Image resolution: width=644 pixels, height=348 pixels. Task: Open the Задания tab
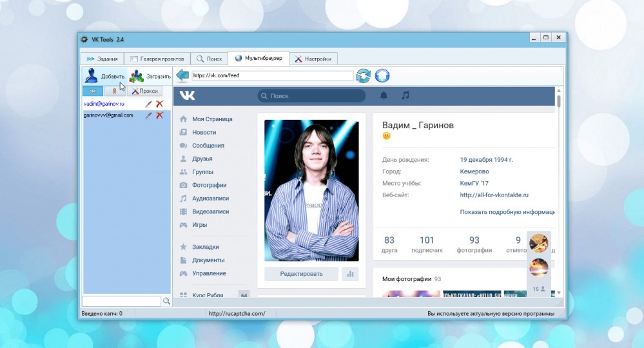click(x=102, y=59)
